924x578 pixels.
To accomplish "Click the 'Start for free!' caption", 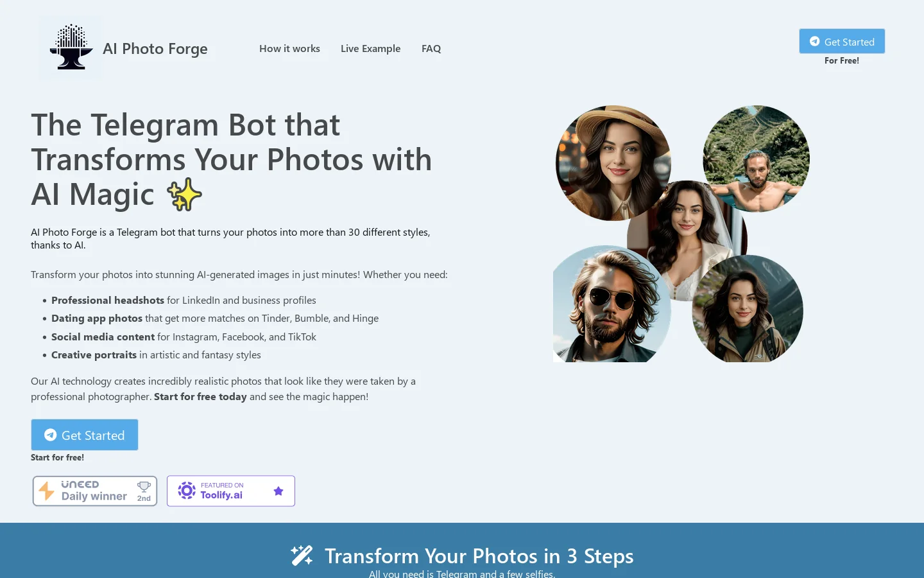I will coord(57,457).
